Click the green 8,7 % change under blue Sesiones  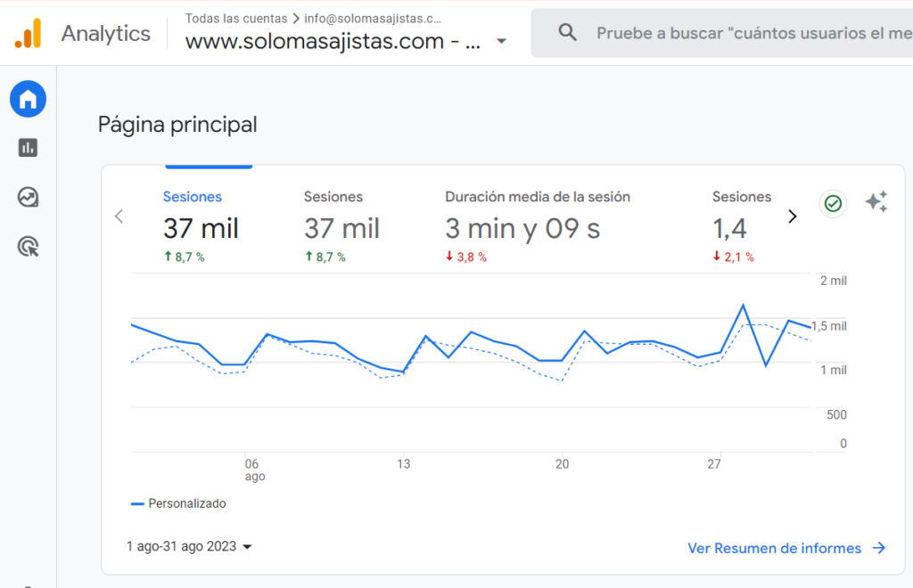point(184,257)
